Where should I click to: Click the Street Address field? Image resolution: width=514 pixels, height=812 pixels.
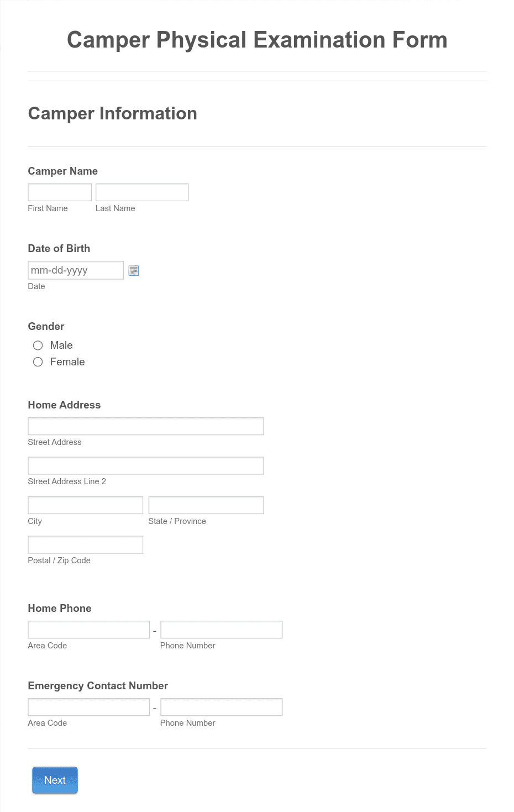tap(145, 426)
